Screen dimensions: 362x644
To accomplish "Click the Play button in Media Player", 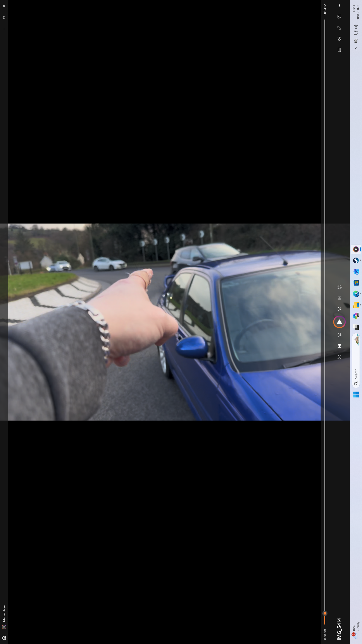I will [339, 322].
